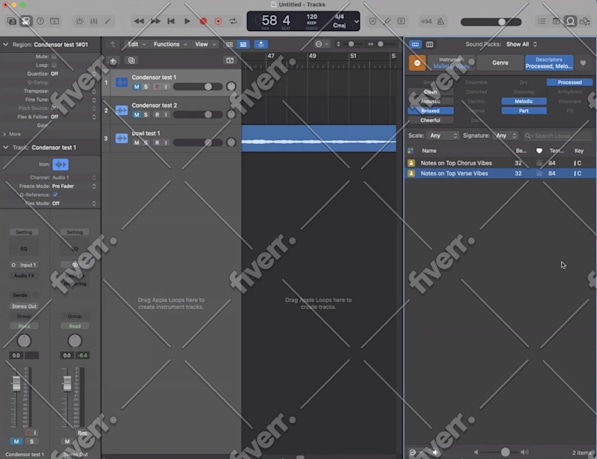
Task: Click the Duplicate Track button
Action: pos(131,61)
